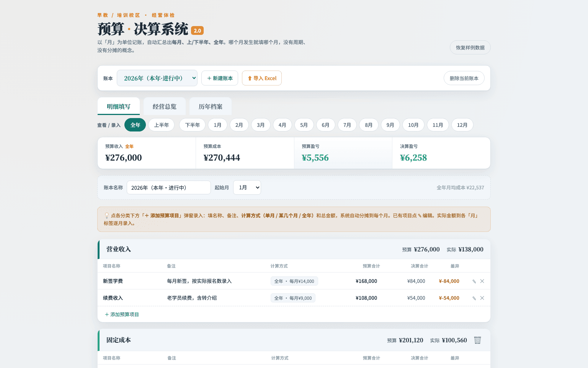Click the 导入 Excel button
The height and width of the screenshot is (368, 588).
(262, 78)
